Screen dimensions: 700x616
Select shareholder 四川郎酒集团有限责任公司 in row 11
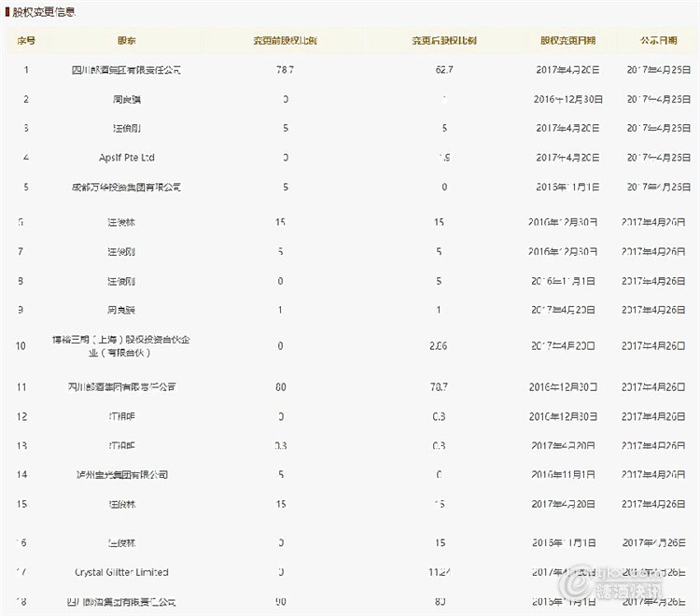tap(121, 387)
